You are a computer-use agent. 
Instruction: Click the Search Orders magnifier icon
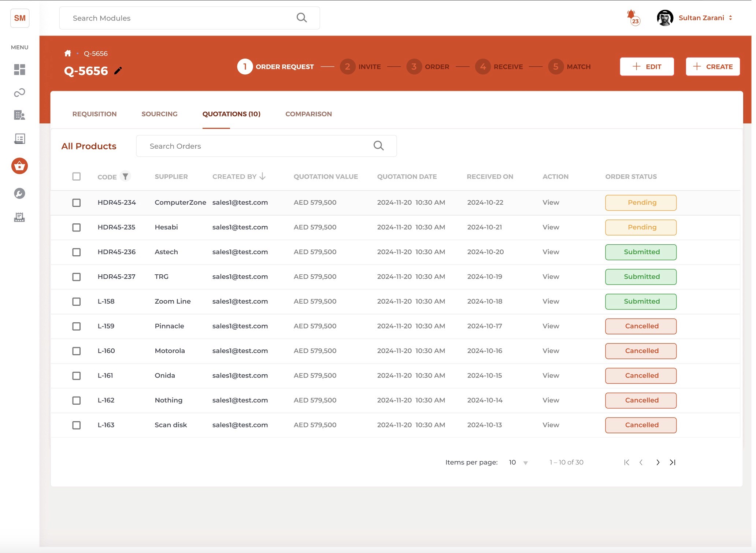click(378, 146)
